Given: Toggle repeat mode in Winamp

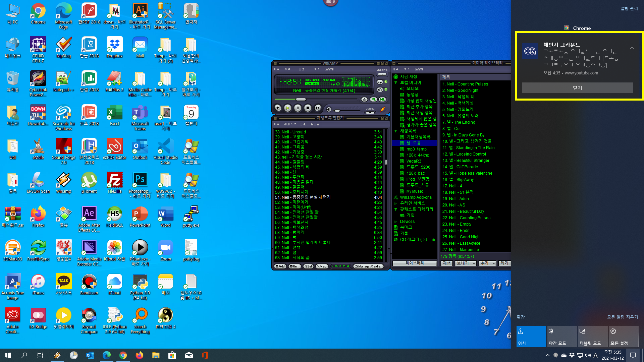Looking at the screenshot, I should click(x=380, y=82).
